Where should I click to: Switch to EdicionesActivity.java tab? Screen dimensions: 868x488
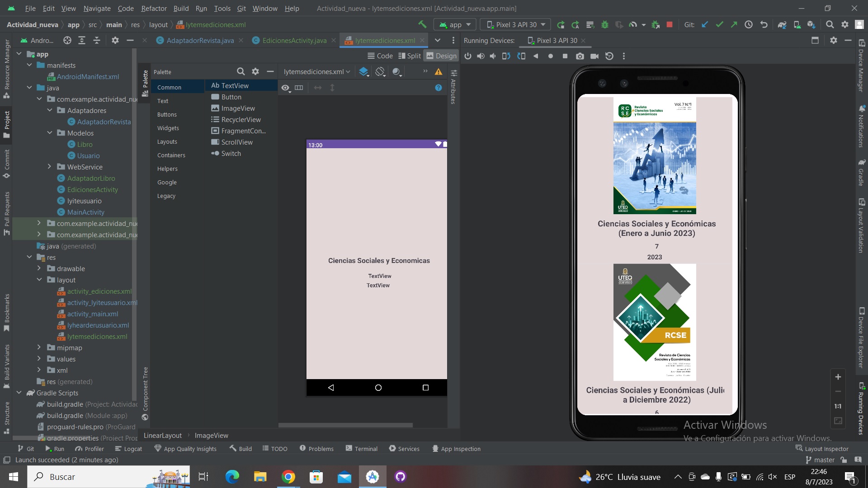tap(294, 40)
